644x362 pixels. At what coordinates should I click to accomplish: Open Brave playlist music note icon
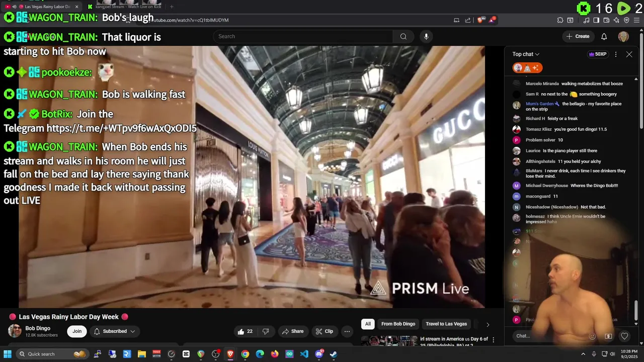point(587,20)
